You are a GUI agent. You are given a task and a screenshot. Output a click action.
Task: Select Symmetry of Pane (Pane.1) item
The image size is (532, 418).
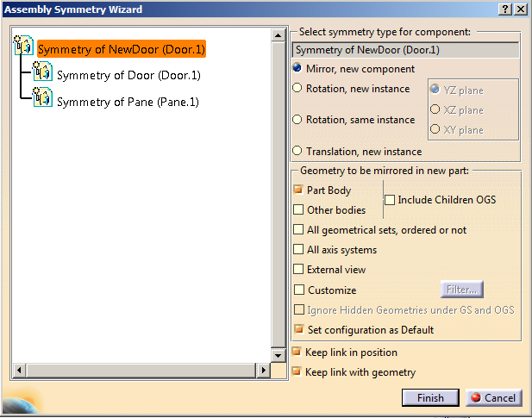click(x=128, y=102)
